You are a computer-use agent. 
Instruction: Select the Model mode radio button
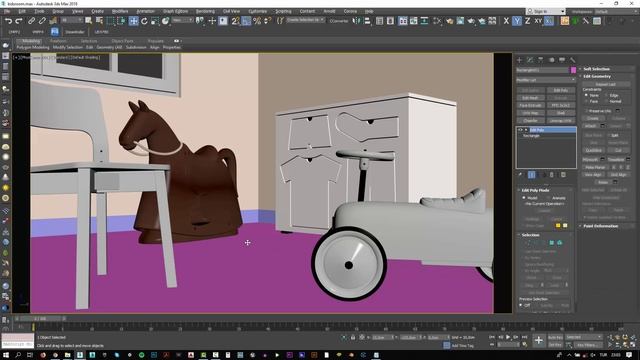point(524,198)
